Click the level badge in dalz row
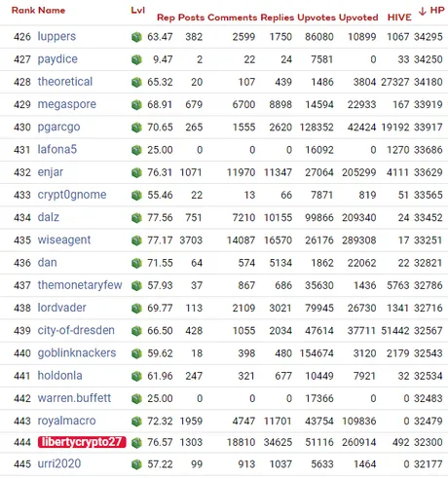 pyautogui.click(x=136, y=217)
